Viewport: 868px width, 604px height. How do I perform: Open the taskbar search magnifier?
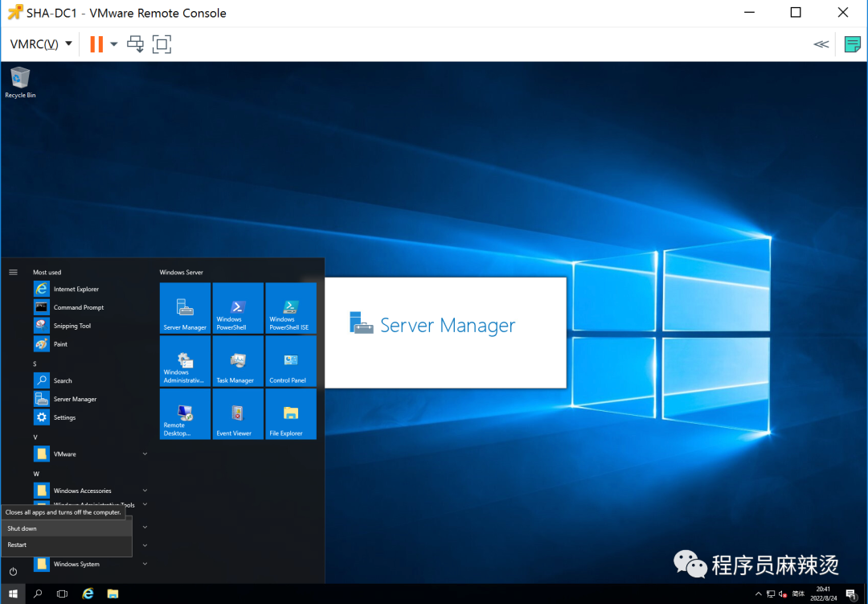[x=38, y=594]
